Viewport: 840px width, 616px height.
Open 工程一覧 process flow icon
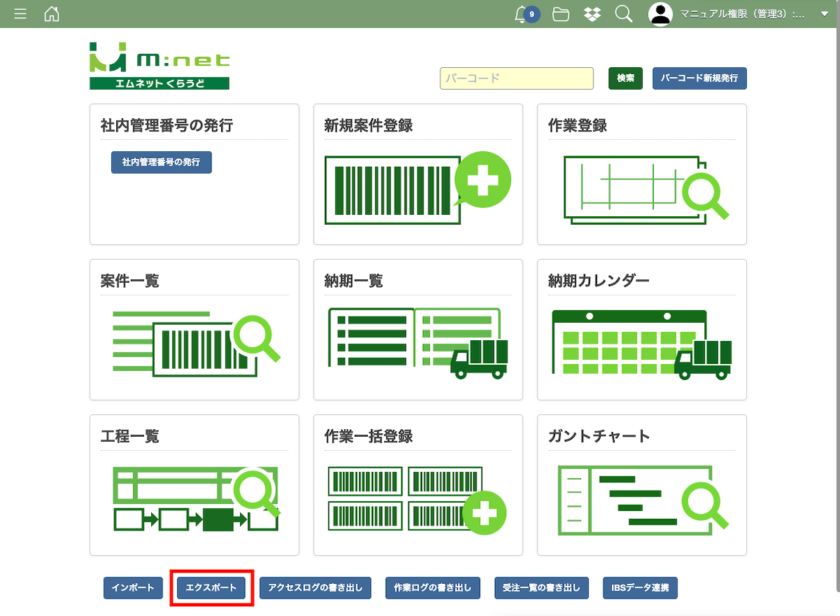[195, 498]
